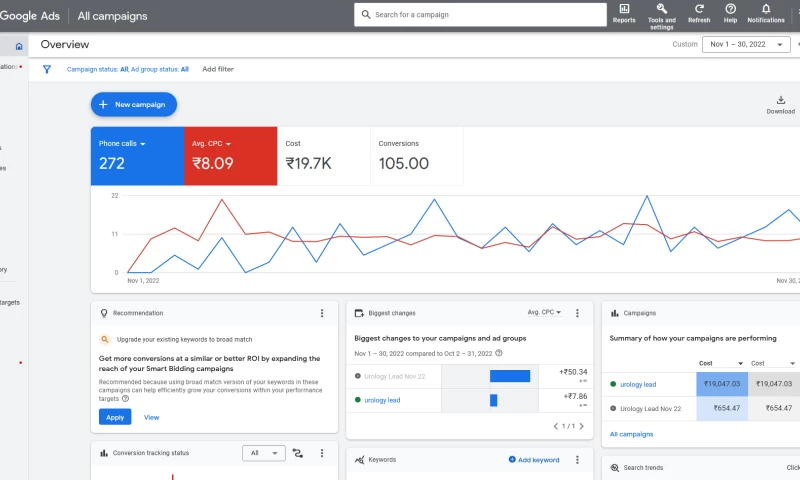Open Biggest changes card three-dot menu
800x480 pixels.
[577, 313]
